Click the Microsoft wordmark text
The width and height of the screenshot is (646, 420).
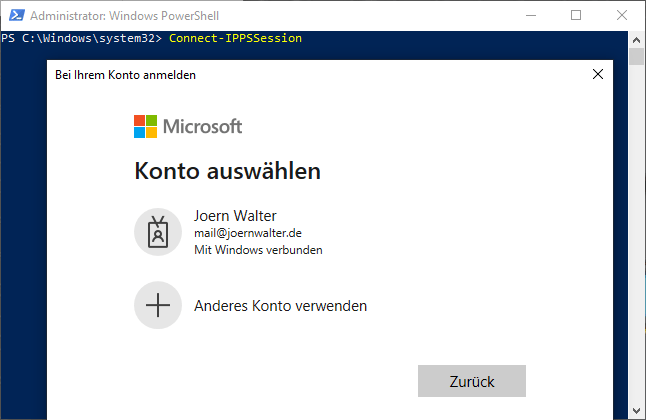click(203, 126)
